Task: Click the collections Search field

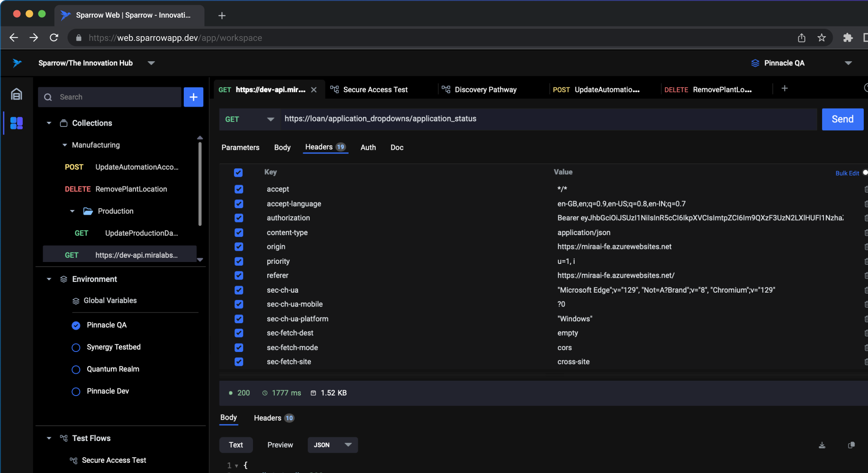Action: coord(110,97)
